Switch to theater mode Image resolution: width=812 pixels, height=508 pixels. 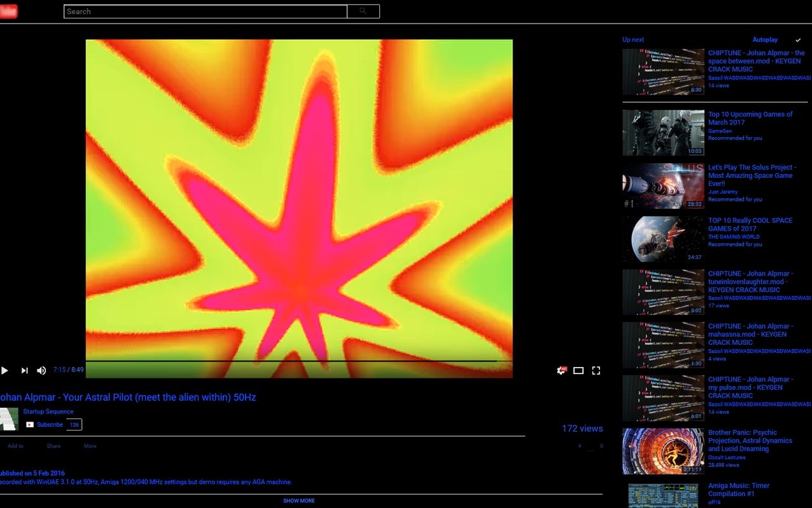click(x=579, y=371)
